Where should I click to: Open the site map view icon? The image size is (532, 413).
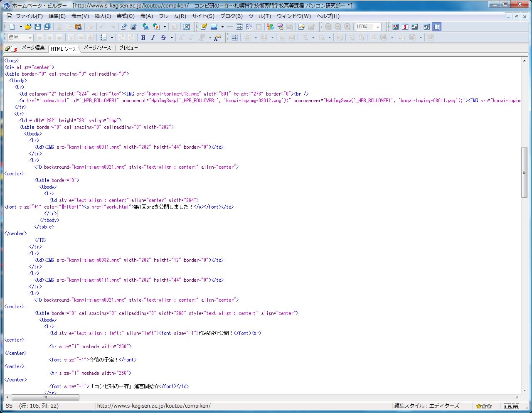(187, 27)
